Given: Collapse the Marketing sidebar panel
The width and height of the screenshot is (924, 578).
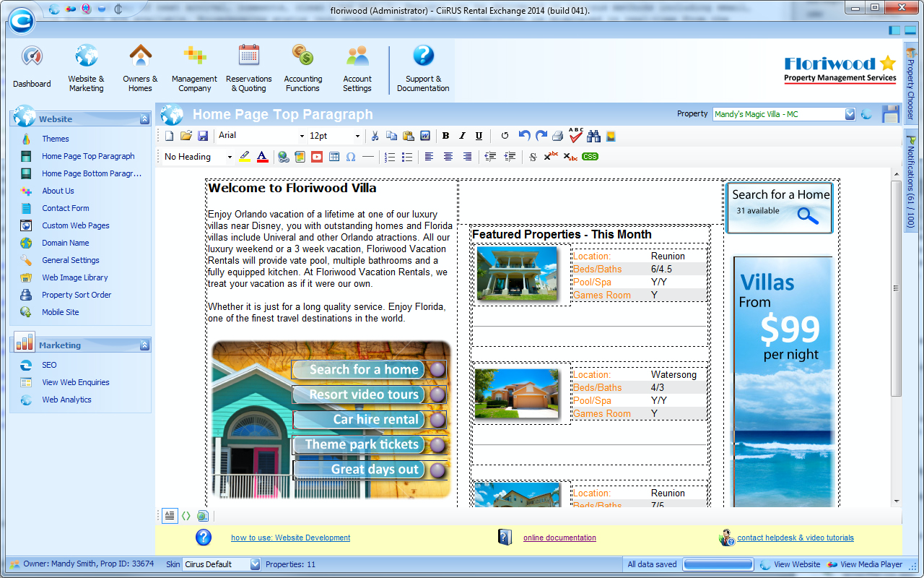Looking at the screenshot, I should [144, 345].
